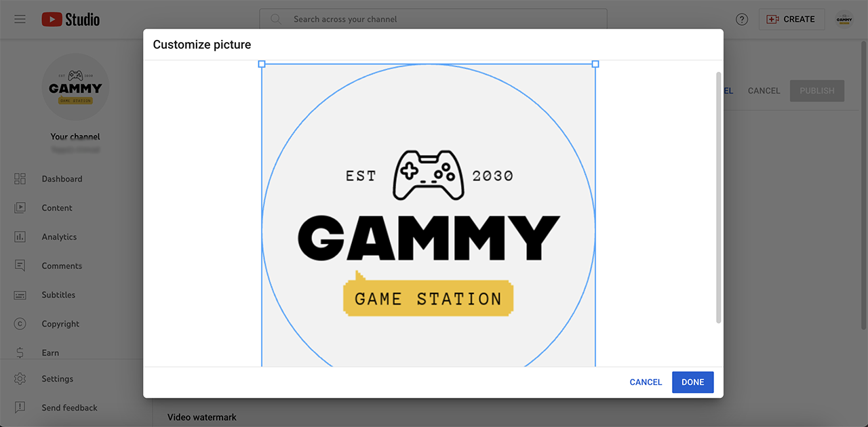Click the Comments sidebar icon
868x427 pixels.
20,266
